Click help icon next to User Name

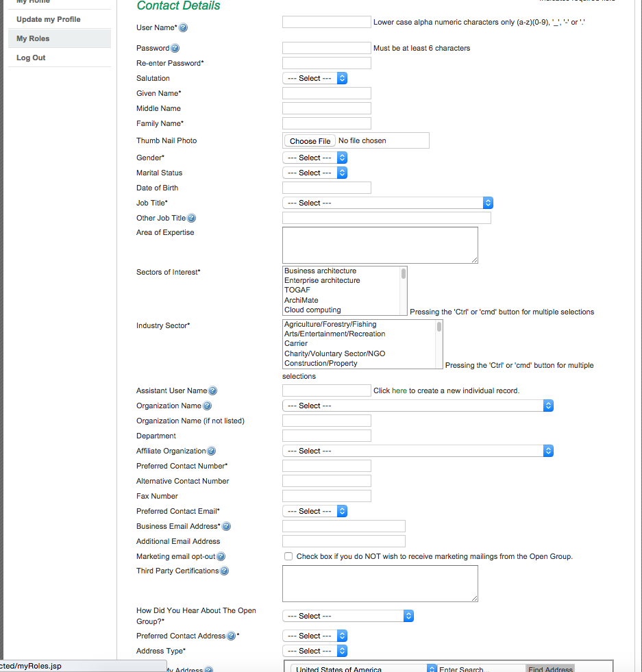coord(183,28)
